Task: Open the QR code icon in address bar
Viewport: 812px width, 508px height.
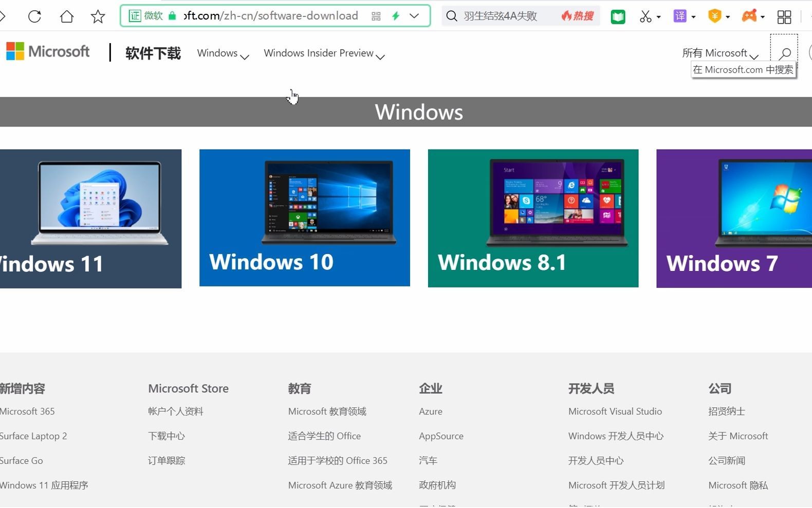Action: [x=376, y=16]
